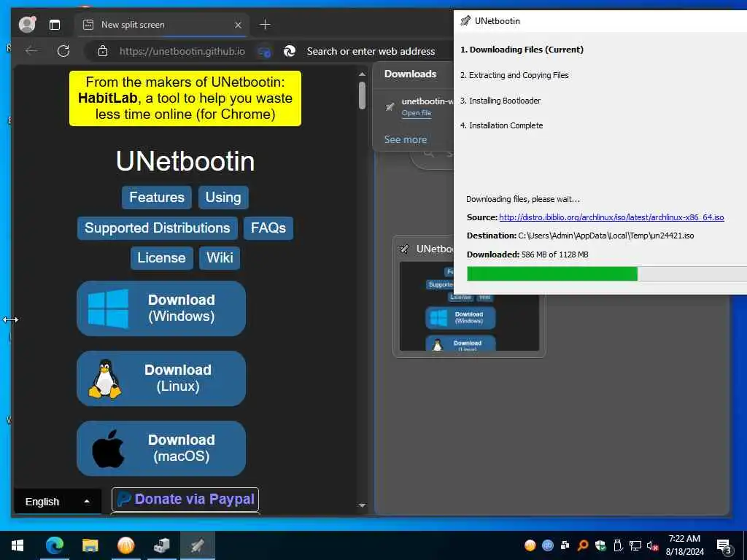
Task: Open File Explorer from the taskbar
Action: 90,545
